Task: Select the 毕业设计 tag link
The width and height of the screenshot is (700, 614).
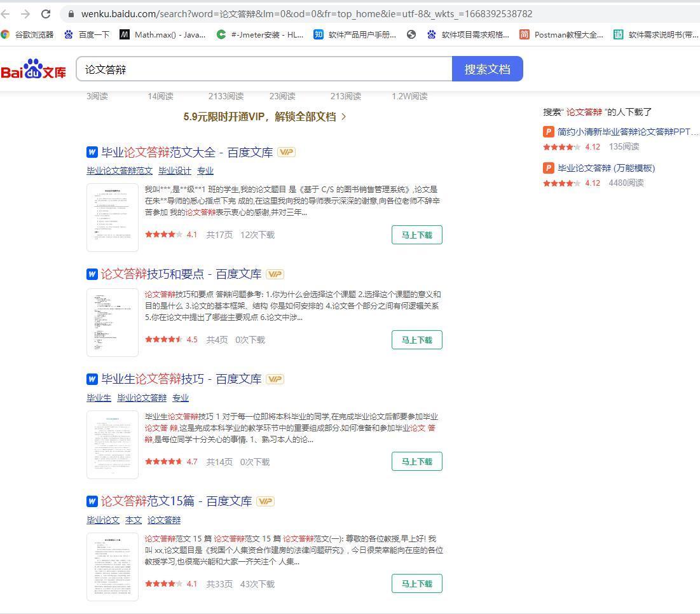Action: (x=175, y=171)
